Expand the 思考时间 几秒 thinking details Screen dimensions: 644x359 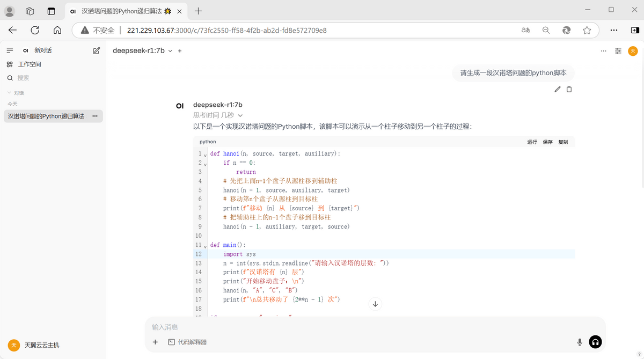pyautogui.click(x=218, y=115)
